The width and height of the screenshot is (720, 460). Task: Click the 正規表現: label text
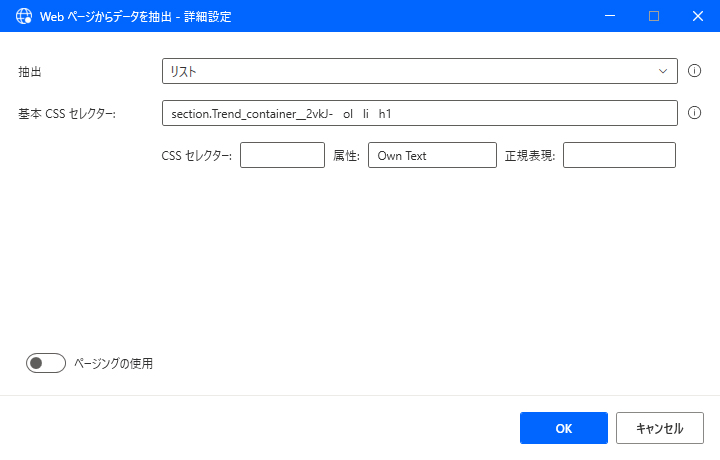click(530, 156)
